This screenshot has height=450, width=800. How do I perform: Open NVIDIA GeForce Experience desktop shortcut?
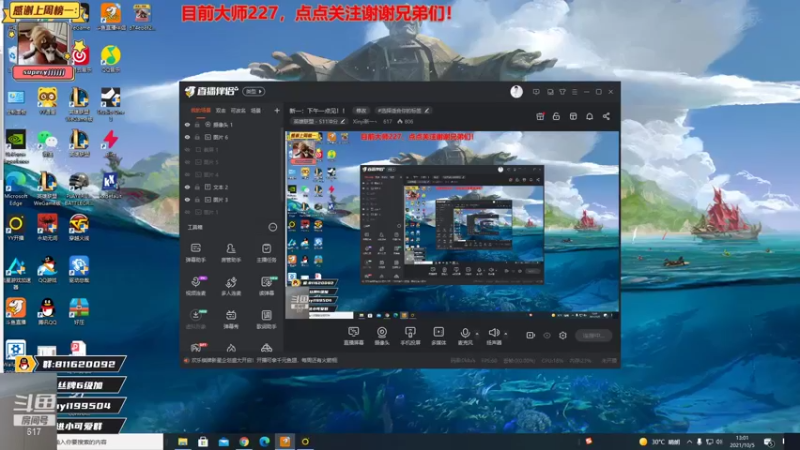pos(16,146)
